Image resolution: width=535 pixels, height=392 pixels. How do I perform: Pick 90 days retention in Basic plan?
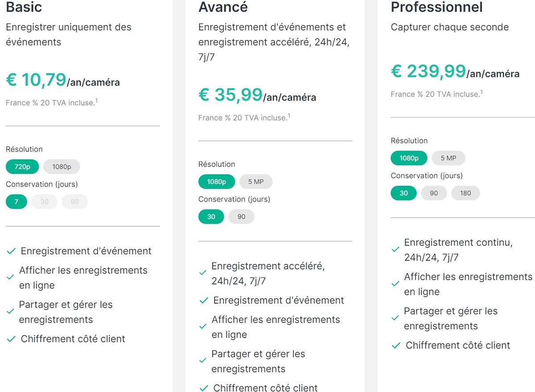click(74, 202)
